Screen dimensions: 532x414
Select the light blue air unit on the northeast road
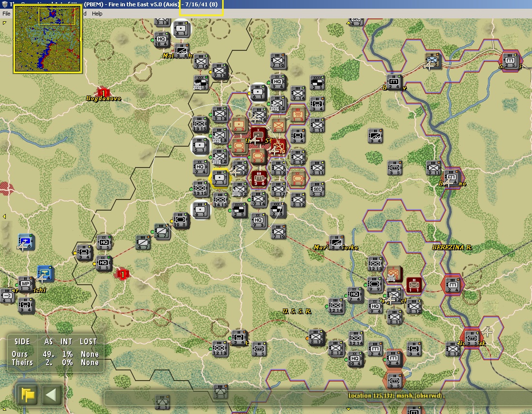coord(433,61)
